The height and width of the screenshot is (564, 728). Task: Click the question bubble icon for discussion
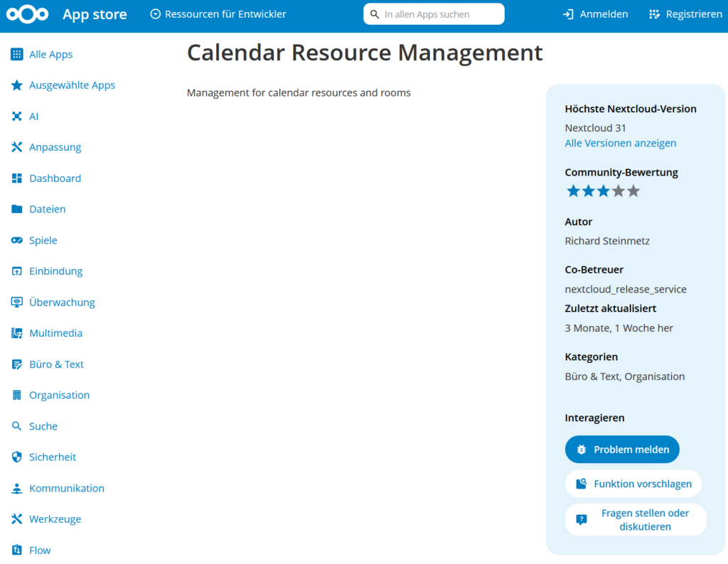pos(582,519)
